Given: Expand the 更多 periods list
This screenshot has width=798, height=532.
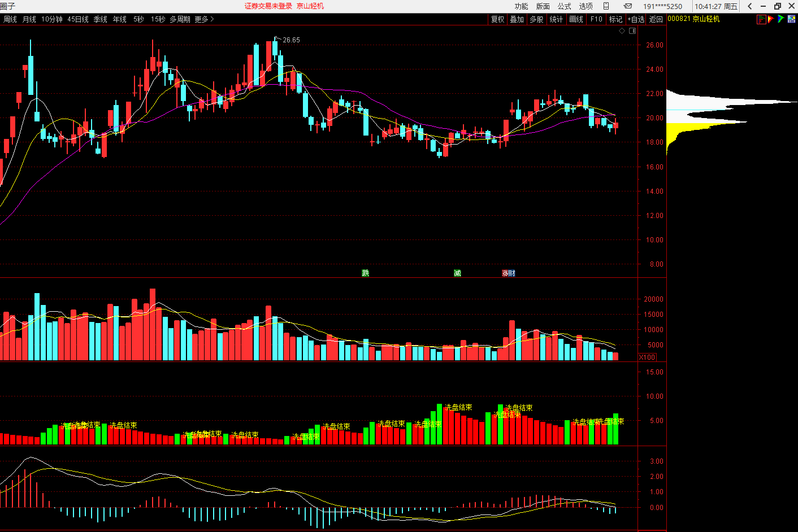Looking at the screenshot, I should tap(204, 19).
